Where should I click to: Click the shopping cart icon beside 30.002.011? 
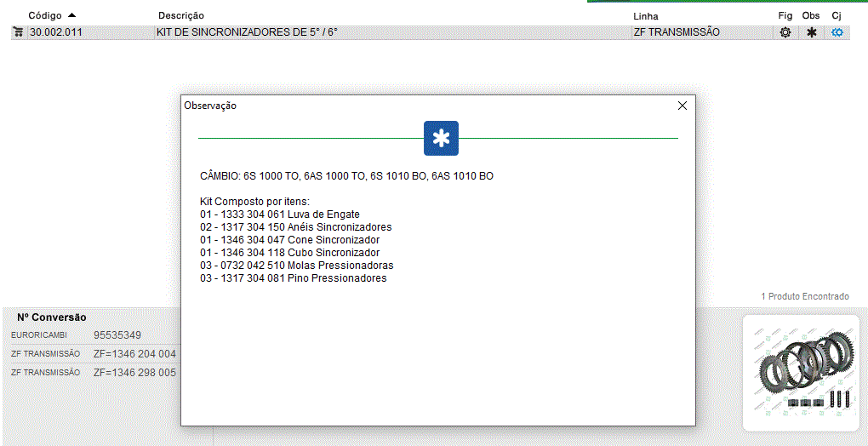click(18, 32)
